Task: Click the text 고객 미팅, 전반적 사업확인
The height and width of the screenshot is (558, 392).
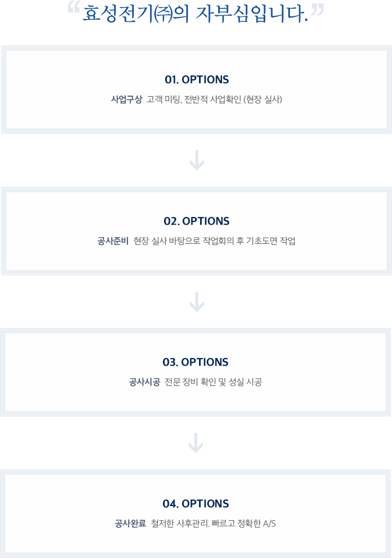Action: [194, 99]
